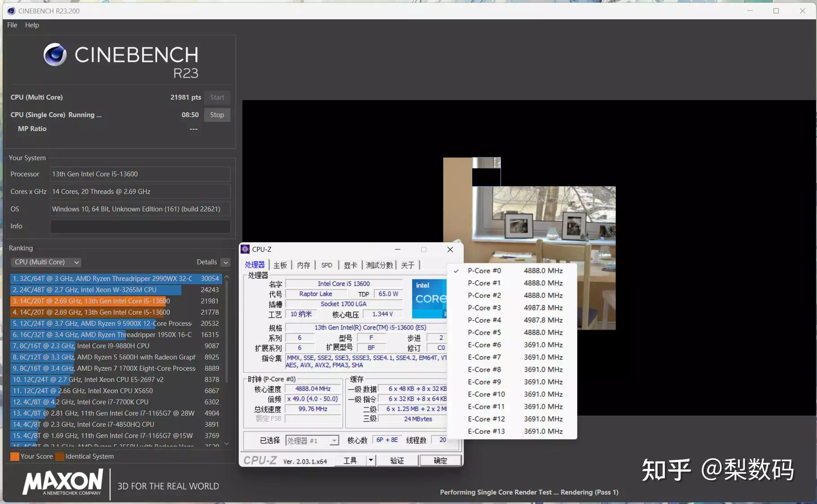817x504 pixels.
Task: Select P-Core #3 in the core frequency list
Action: pyautogui.click(x=484, y=307)
